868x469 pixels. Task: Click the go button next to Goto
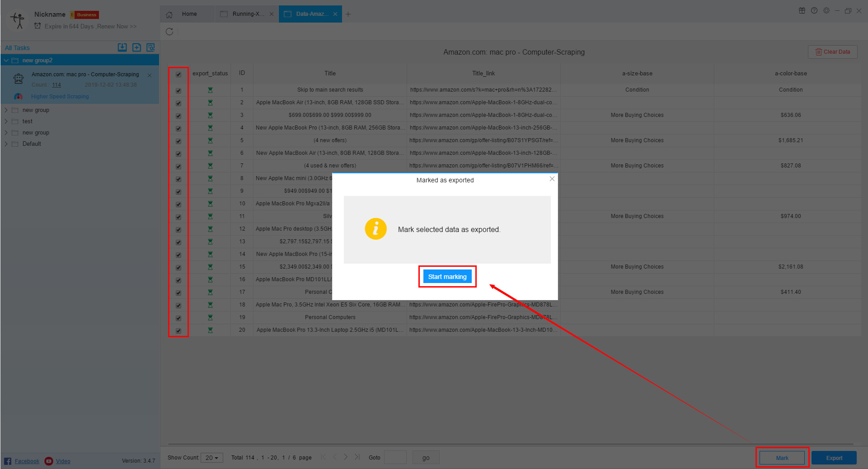click(426, 458)
